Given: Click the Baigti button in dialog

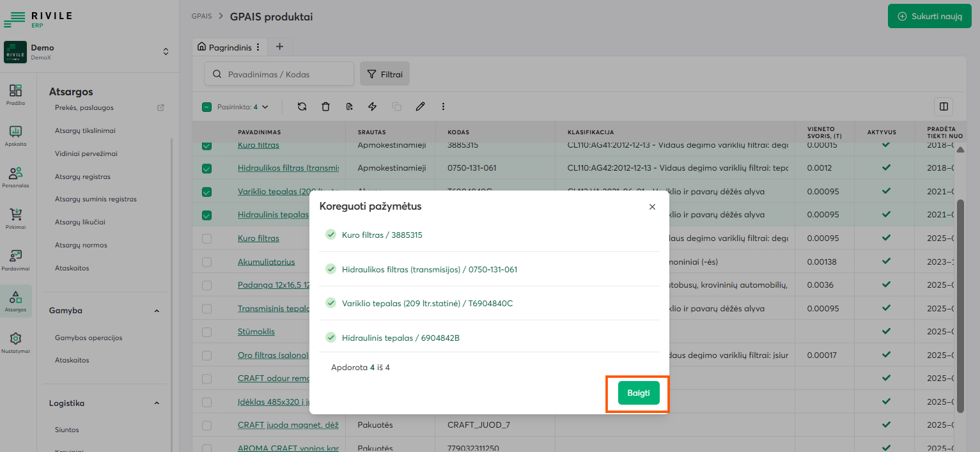Looking at the screenshot, I should click(638, 393).
